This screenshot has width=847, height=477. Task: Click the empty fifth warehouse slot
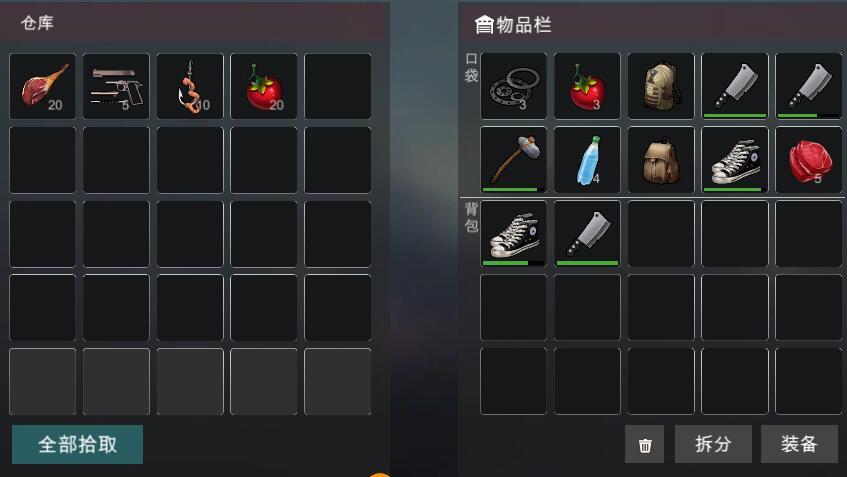click(x=338, y=86)
